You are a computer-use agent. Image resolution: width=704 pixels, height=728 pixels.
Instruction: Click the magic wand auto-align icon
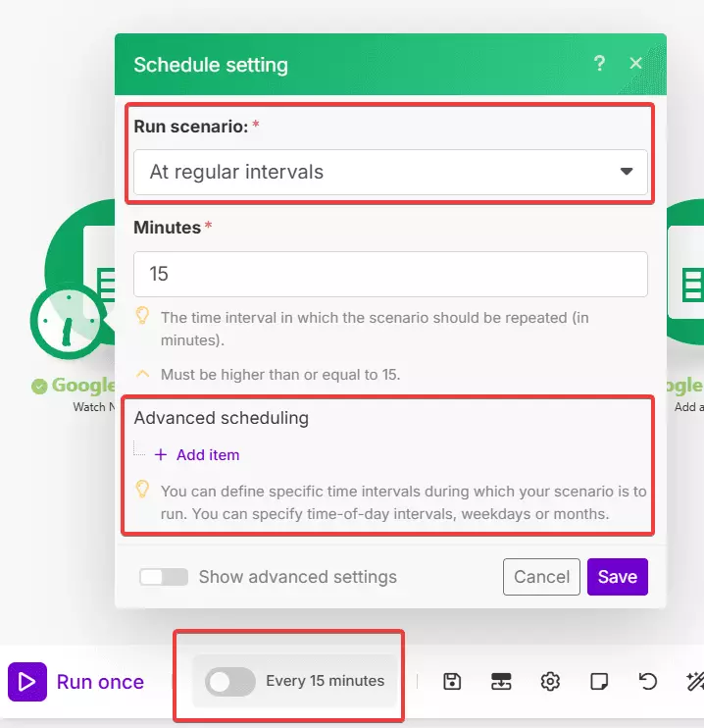[695, 682]
